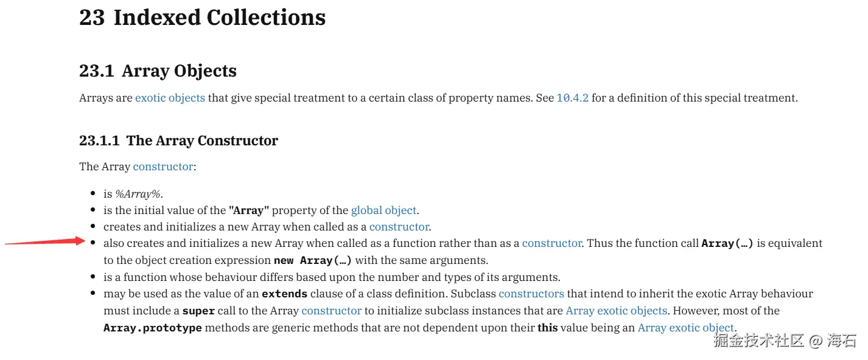Click the "23.1 Array Objects" heading
This screenshot has width=868, height=360.
tap(158, 71)
